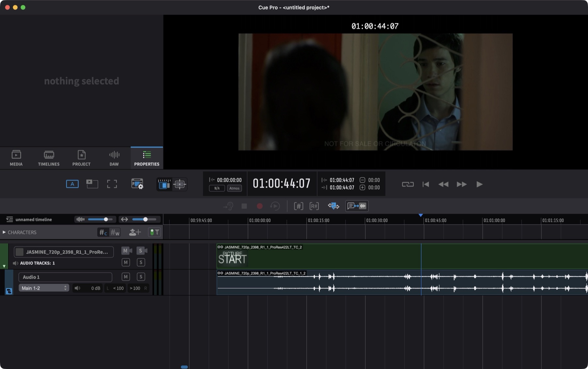Screen dimensions: 588x369
Task: Toggle the #c character count mode
Action: pyautogui.click(x=103, y=232)
